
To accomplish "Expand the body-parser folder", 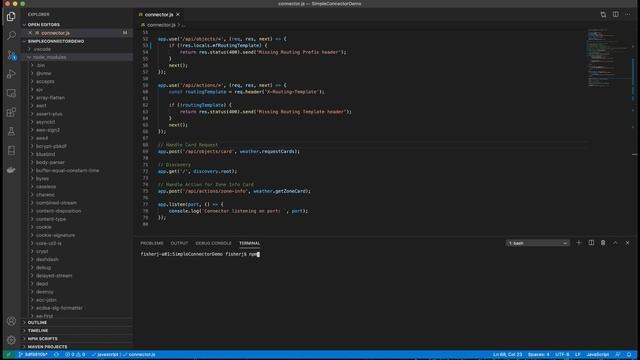I will 50,162.
